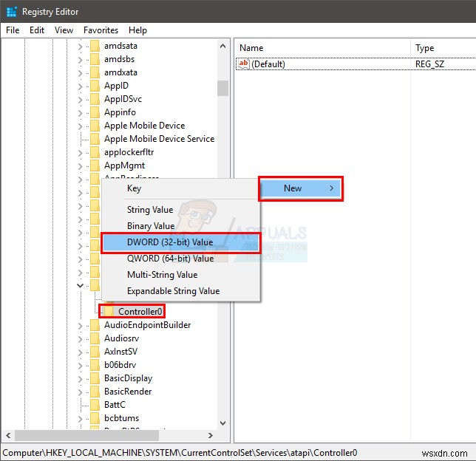Choose Binary Value from the submenu
476x461 pixels.
(180, 226)
